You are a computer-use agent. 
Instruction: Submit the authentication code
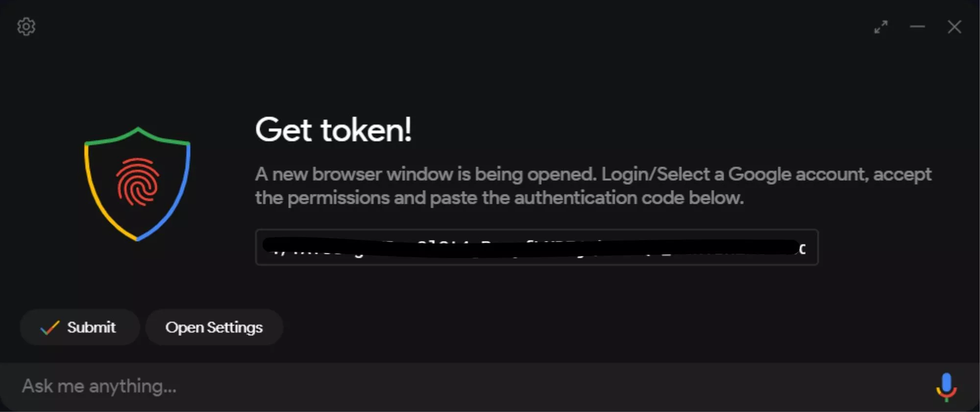(x=80, y=327)
